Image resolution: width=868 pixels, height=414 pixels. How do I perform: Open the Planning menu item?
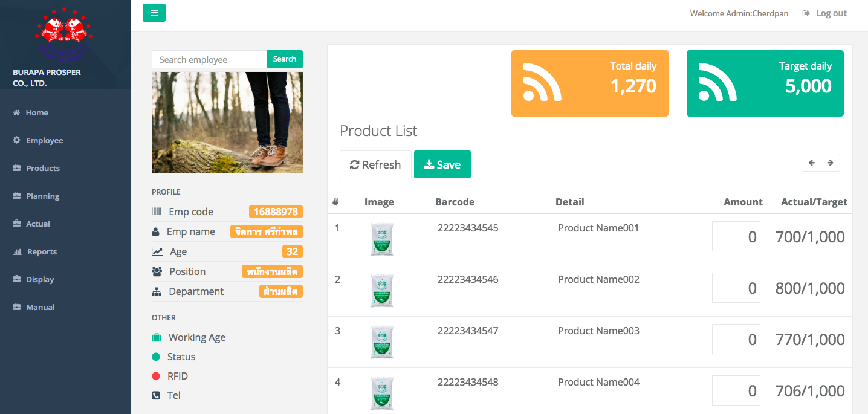[x=42, y=196]
